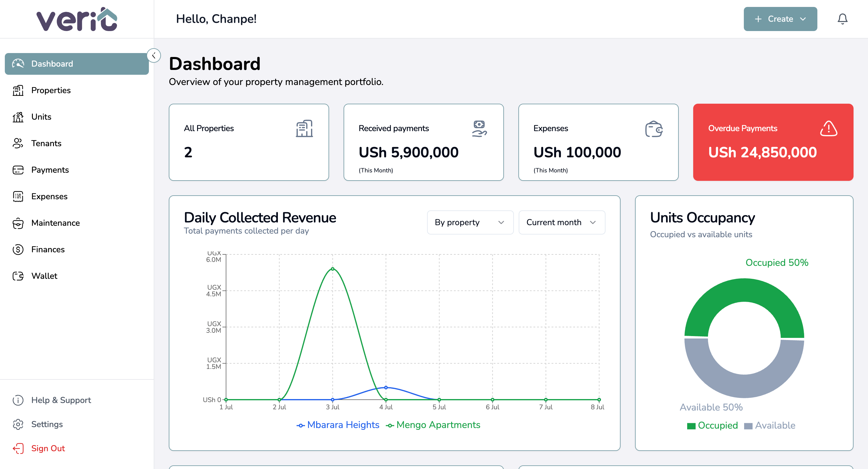Click the Maintenance toolbox icon
The height and width of the screenshot is (469, 868).
[x=18, y=223]
